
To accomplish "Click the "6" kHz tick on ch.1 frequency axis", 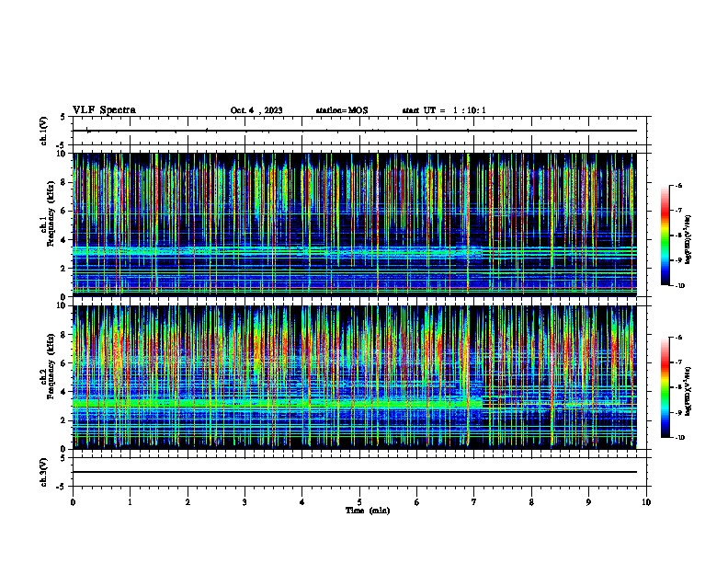I will point(64,211).
